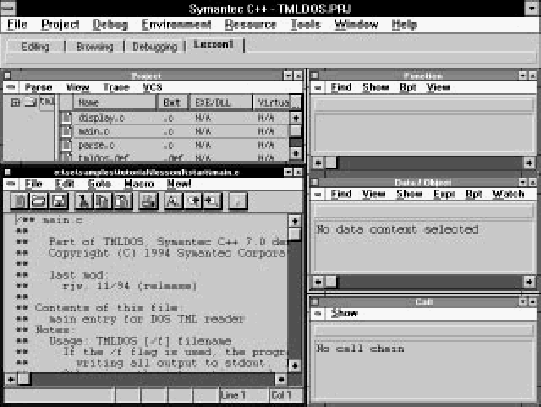Switch to the Debugging workspace tab
Viewport: 541px width, 407px height.
click(x=155, y=47)
